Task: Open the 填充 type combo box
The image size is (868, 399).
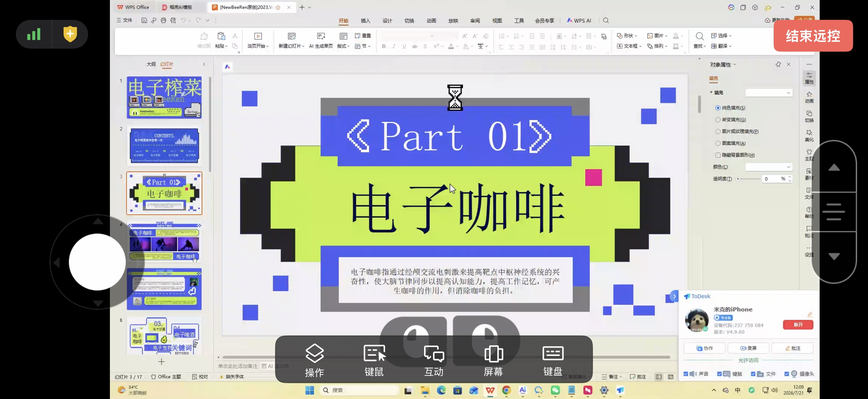Action: click(x=769, y=93)
